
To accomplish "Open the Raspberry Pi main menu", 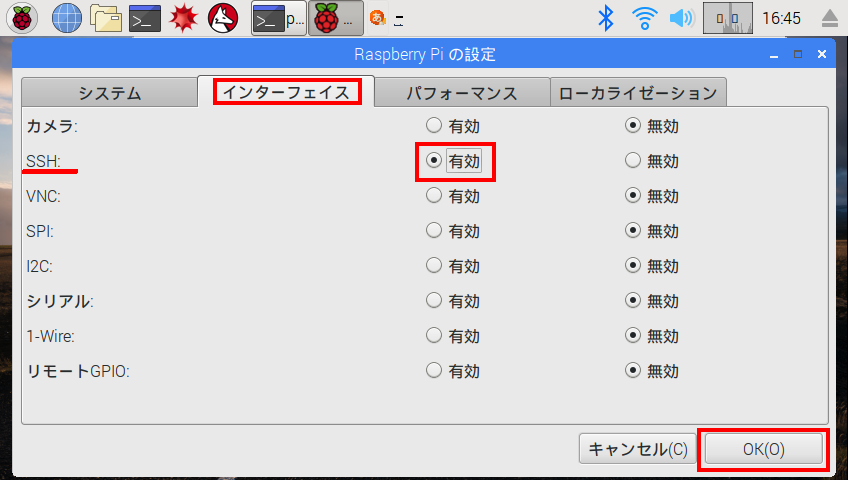I will [22, 18].
